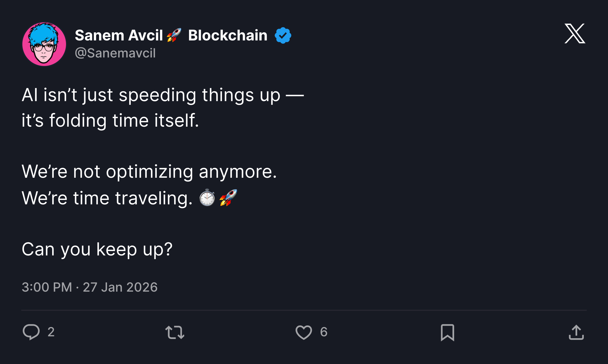Click the date 27 Jan 2026

pyautogui.click(x=120, y=287)
